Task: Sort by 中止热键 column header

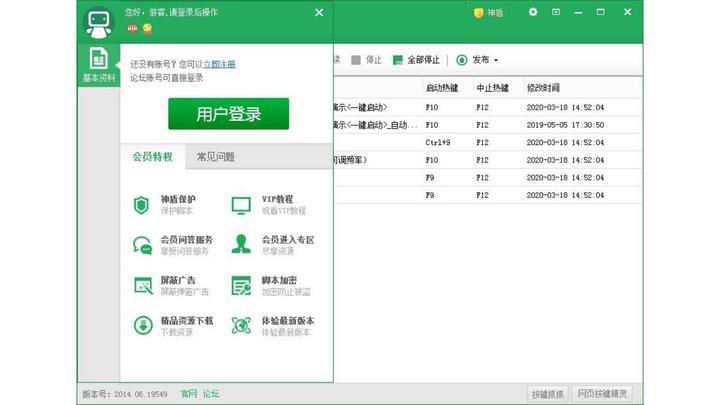Action: 492,88
